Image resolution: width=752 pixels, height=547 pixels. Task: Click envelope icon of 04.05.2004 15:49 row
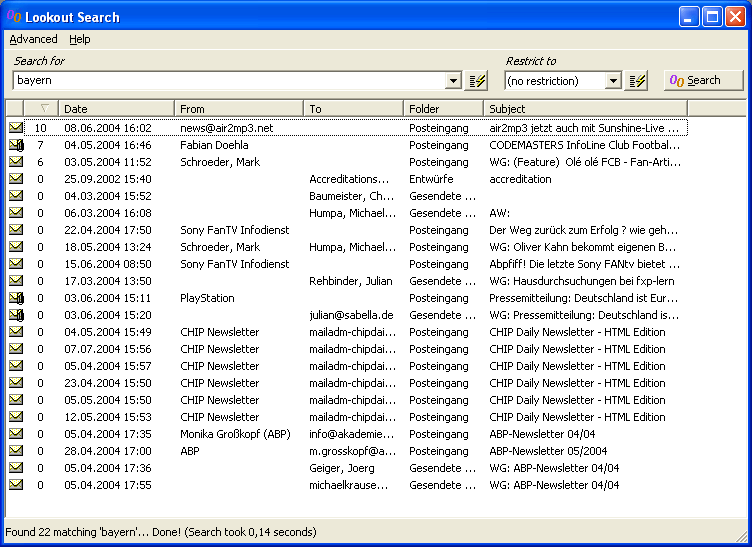coord(16,332)
